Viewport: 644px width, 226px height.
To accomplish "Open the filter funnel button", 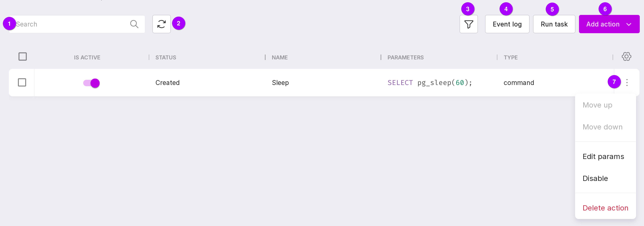I will pos(468,24).
